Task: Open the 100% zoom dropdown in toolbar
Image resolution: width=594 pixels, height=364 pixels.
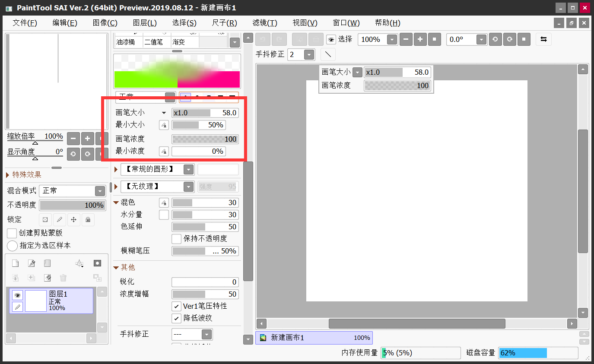Action: [392, 39]
